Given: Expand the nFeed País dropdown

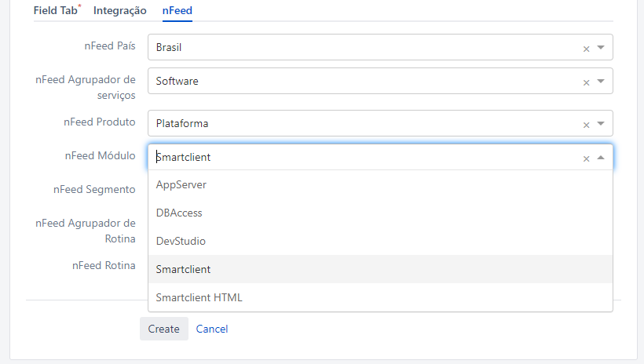Looking at the screenshot, I should tap(601, 47).
